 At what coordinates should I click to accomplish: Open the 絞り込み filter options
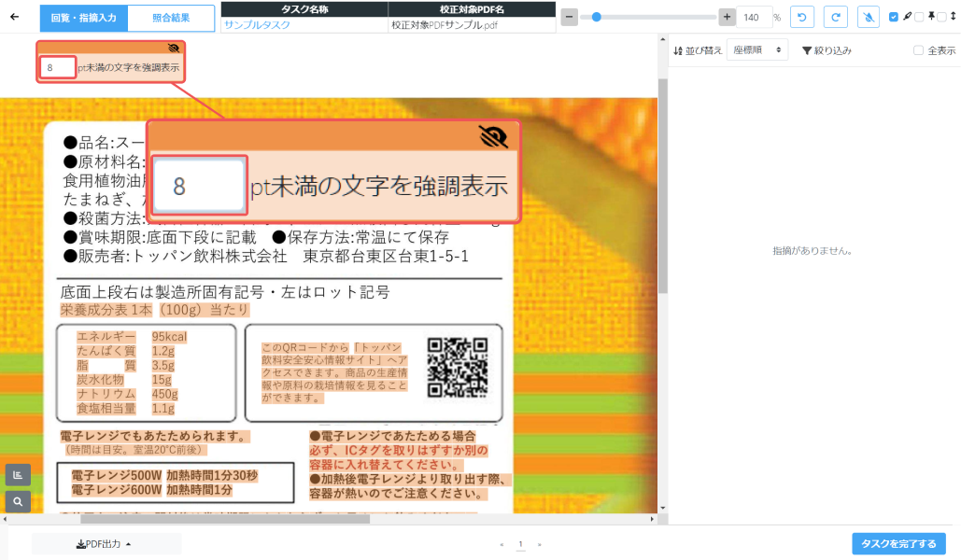[827, 50]
